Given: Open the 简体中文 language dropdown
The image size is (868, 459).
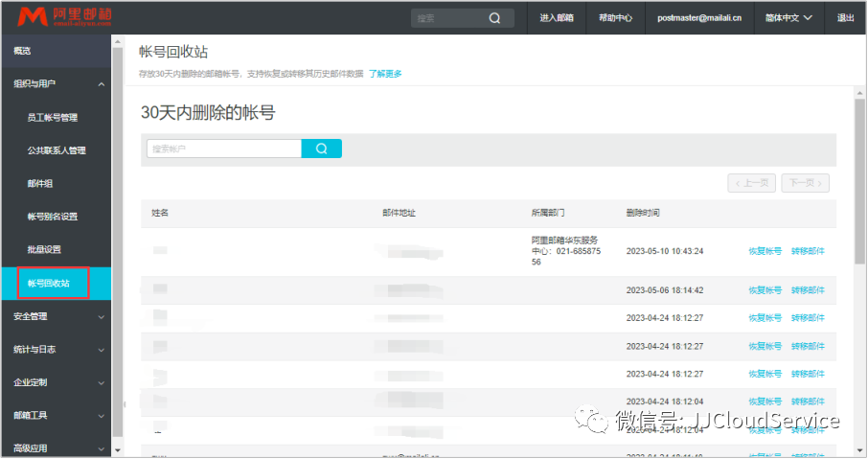Looking at the screenshot, I should tap(788, 17).
